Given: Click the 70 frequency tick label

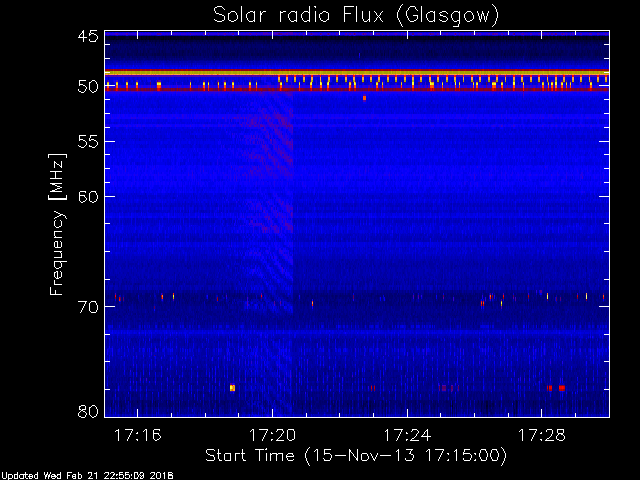Looking at the screenshot, I should [x=88, y=307].
